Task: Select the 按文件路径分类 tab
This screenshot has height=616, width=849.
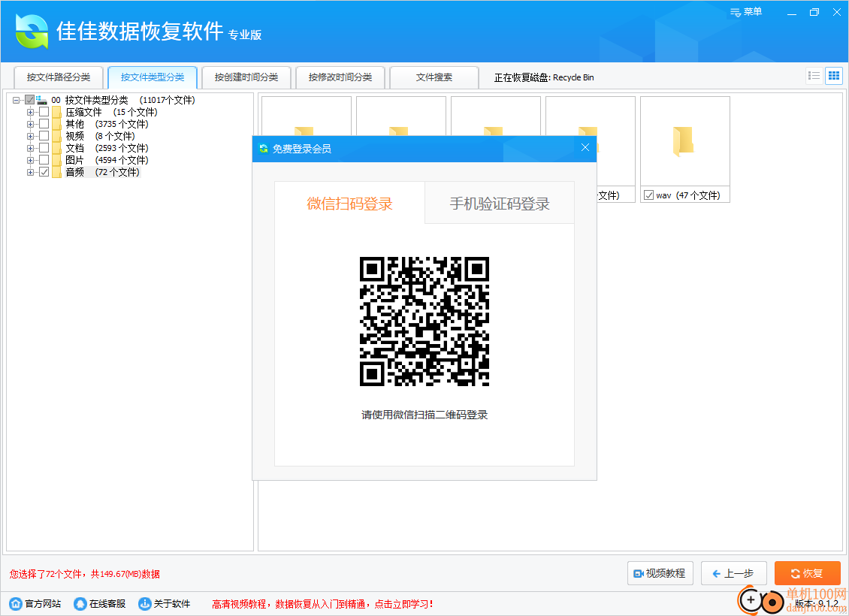Action: 59,77
